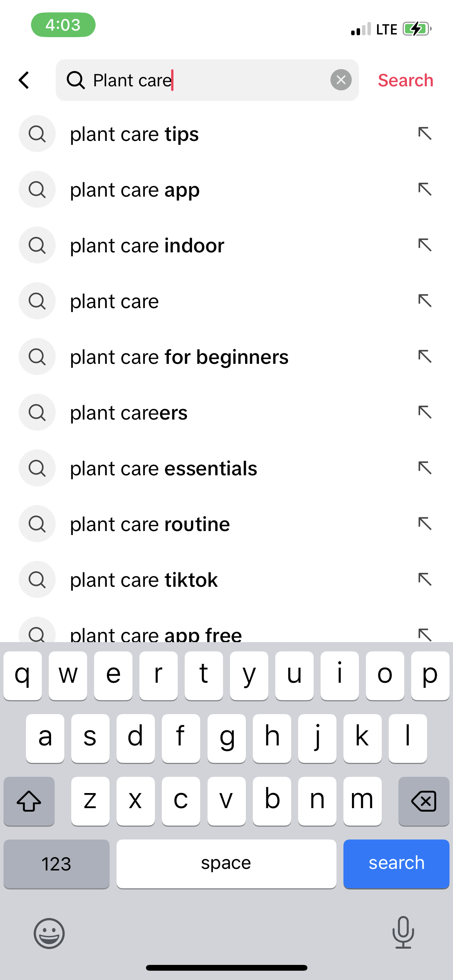Select 'plant care essentials' suggestion
The height and width of the screenshot is (980, 453).
click(x=163, y=468)
